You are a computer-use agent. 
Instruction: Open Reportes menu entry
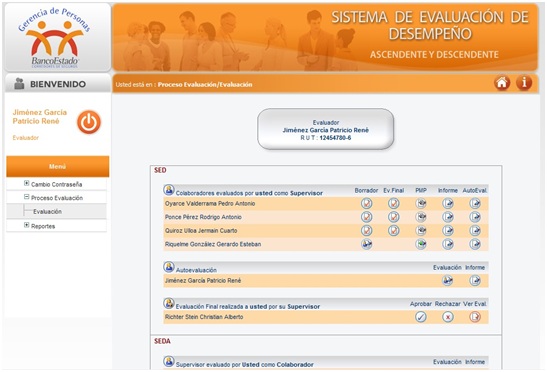(x=43, y=226)
